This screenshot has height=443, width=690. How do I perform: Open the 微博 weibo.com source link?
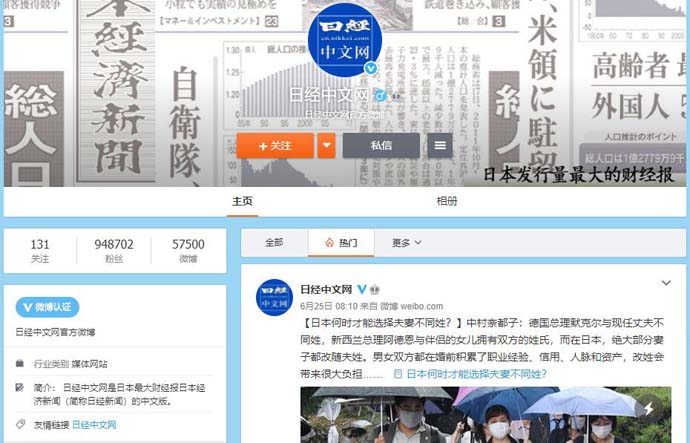tap(411, 306)
